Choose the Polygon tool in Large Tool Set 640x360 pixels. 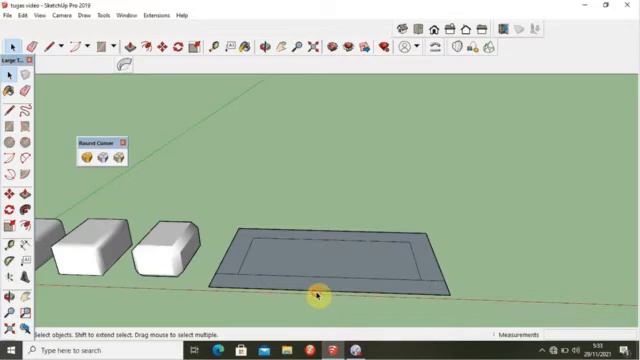click(25, 142)
